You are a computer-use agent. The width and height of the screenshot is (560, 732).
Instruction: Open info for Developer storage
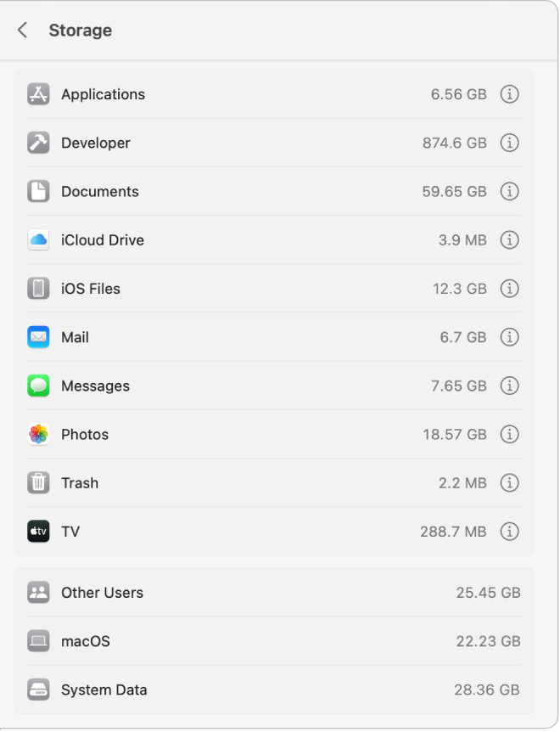(x=510, y=143)
